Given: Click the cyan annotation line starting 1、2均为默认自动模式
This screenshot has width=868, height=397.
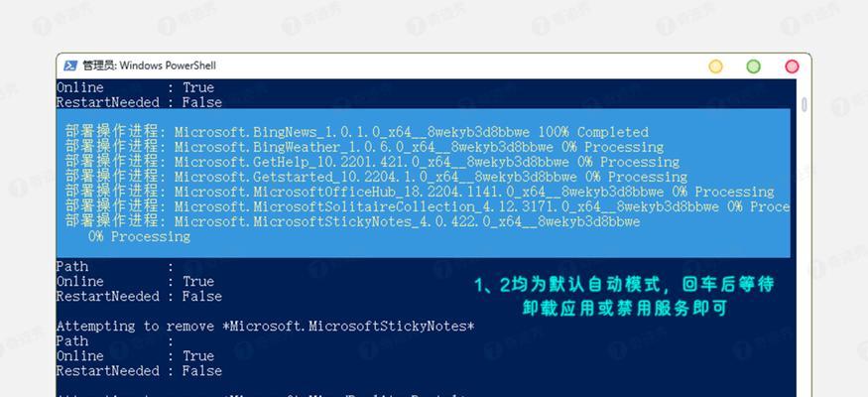Looking at the screenshot, I should point(624,285).
